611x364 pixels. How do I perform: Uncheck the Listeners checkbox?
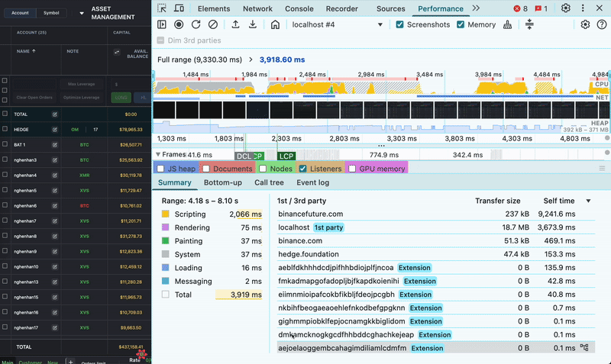pyautogui.click(x=302, y=169)
